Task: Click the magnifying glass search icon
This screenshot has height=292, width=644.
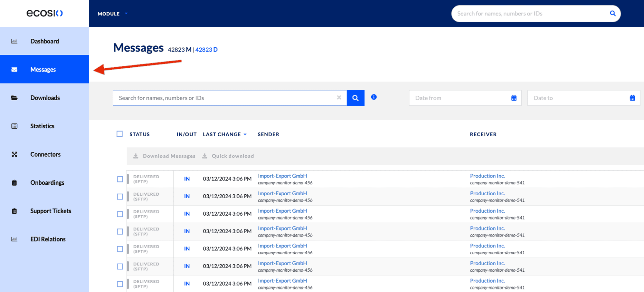Action: click(x=355, y=98)
